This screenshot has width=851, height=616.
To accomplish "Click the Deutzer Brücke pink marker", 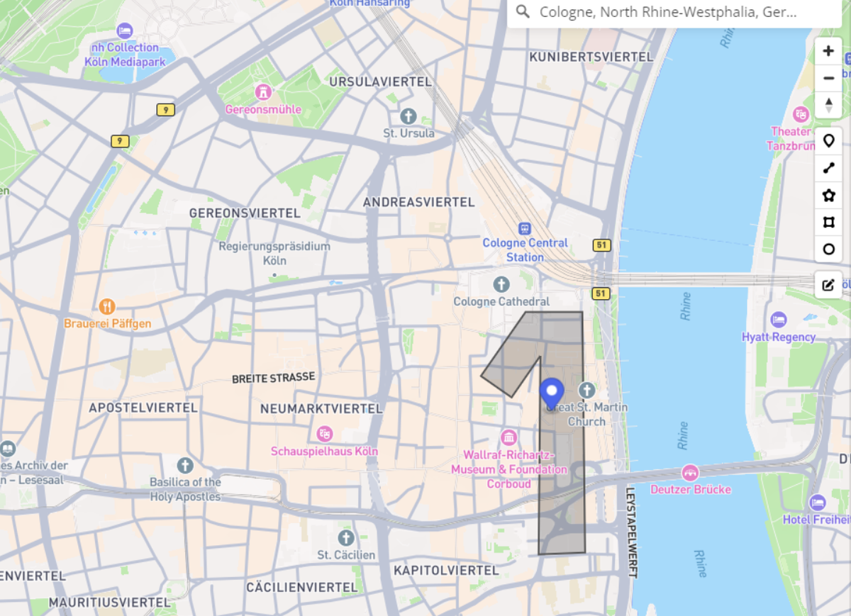I will click(690, 473).
